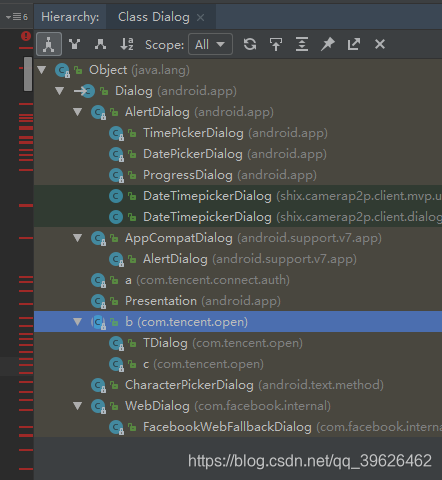Screen dimensions: 442x480
Task: Close the Class Dialog tab
Action: (200, 17)
